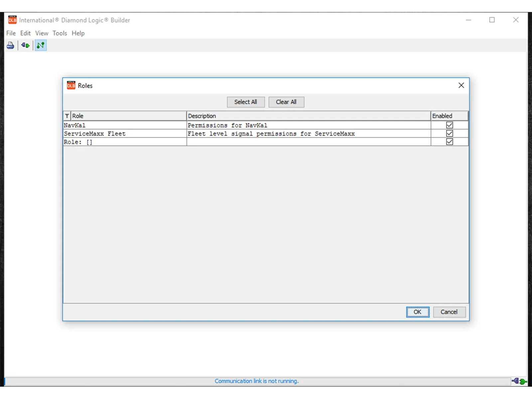
Task: Open the Edit menu
Action: [25, 33]
